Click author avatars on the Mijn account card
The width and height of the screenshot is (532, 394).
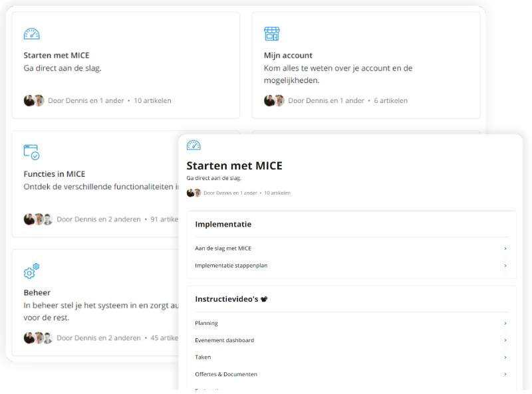tap(274, 100)
